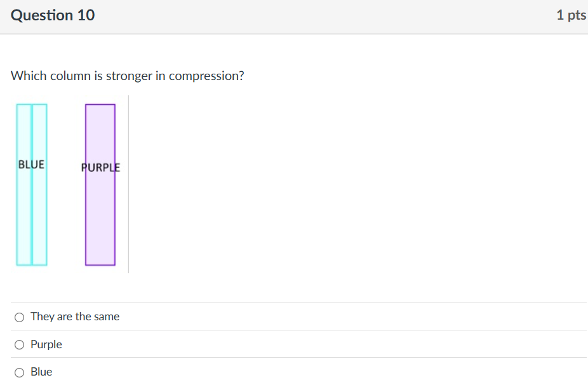The width and height of the screenshot is (588, 387).
Task: Select the radio button for Blue
Action: [20, 372]
